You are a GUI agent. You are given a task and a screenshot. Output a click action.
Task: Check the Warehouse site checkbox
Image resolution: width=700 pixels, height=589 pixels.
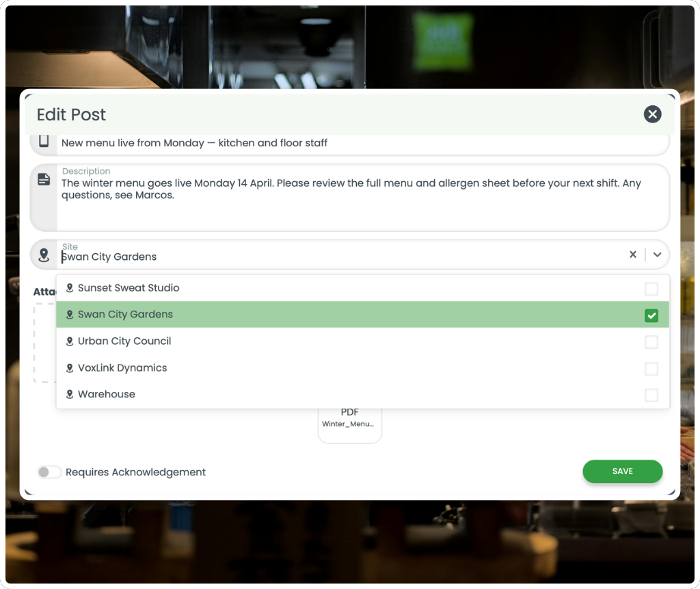651,394
